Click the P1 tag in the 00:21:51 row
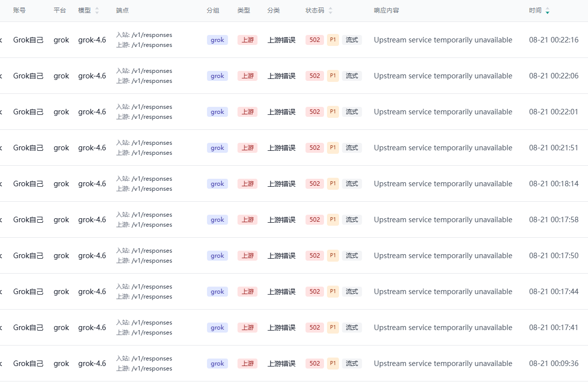This screenshot has width=588, height=388. [333, 148]
